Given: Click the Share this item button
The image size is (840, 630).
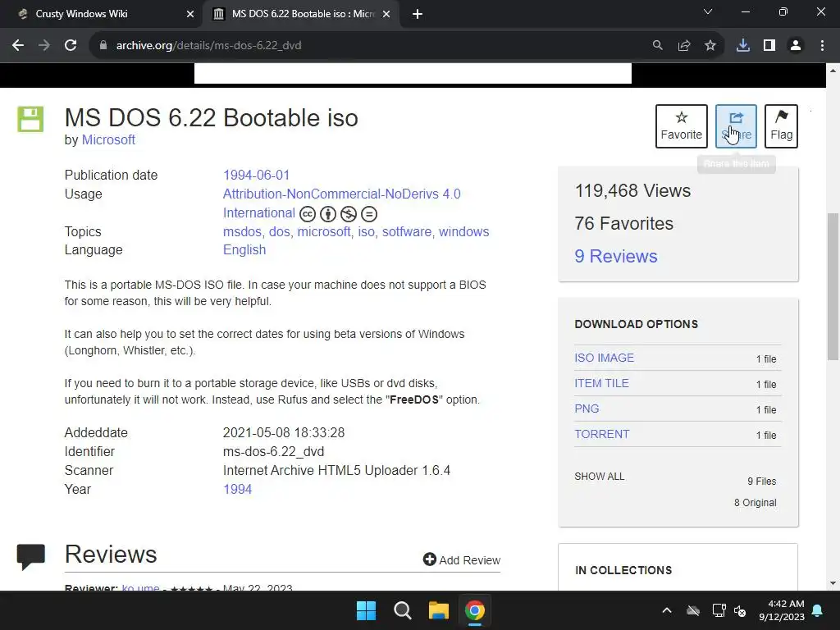Looking at the screenshot, I should click(736, 126).
